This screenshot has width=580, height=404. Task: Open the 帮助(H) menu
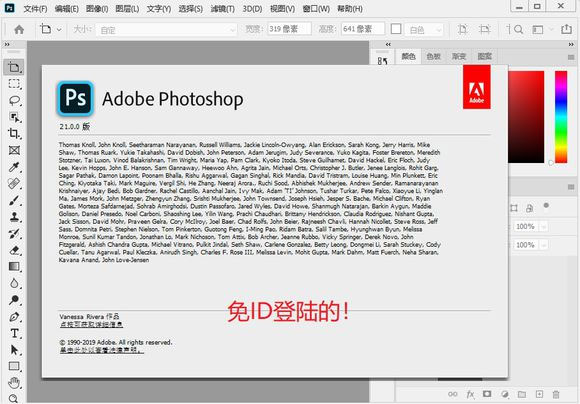tap(350, 9)
